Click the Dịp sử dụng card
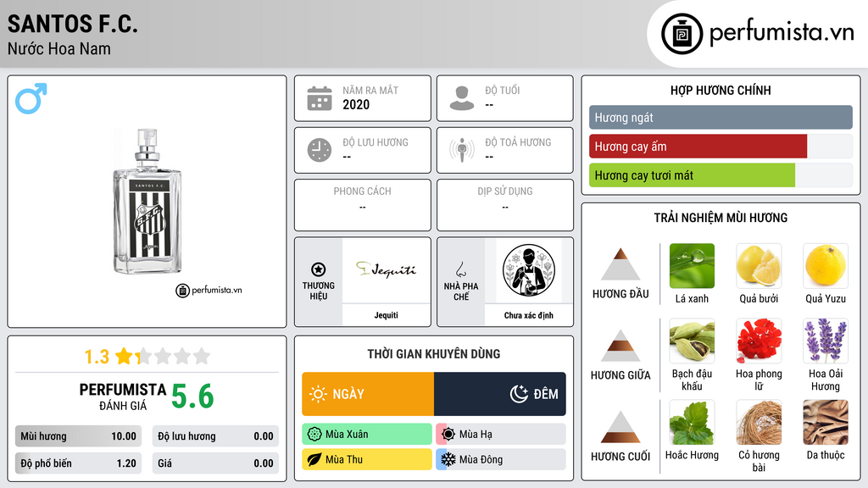Screen dimensions: 868x488 pos(505,205)
